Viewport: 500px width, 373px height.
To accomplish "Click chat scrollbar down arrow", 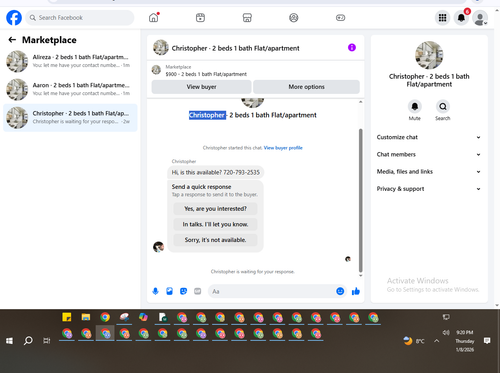I will point(360,276).
